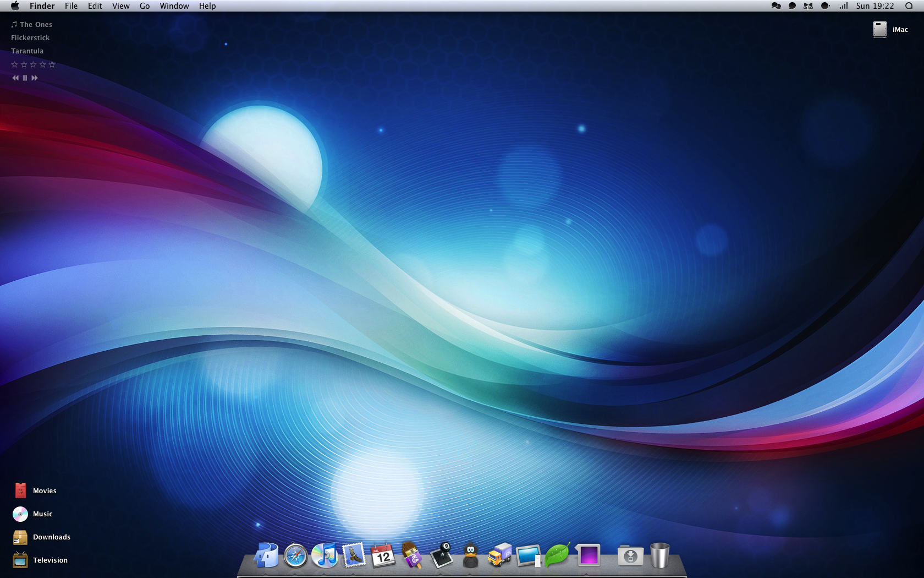Open the Go menu
This screenshot has height=578, width=924.
coord(145,6)
